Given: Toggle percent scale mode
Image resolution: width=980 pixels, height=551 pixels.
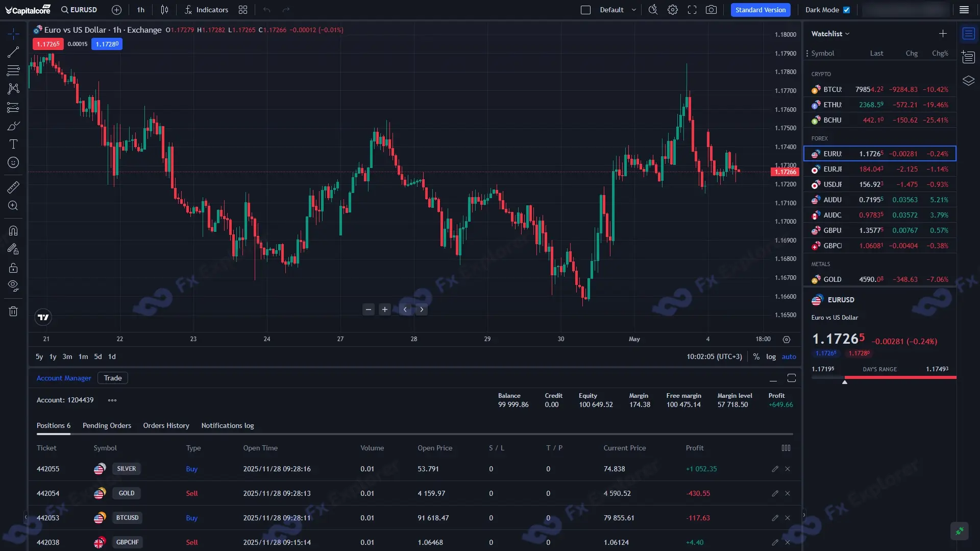Looking at the screenshot, I should point(756,356).
